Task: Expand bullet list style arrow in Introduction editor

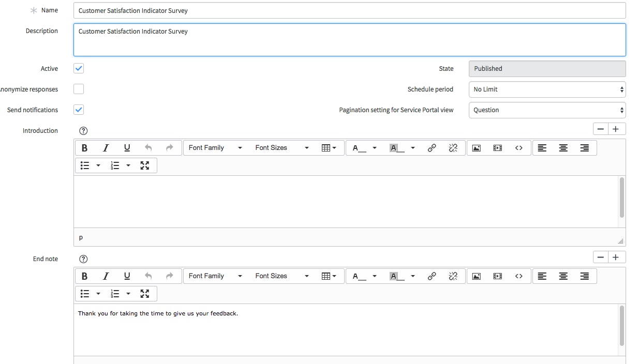Action: click(x=98, y=165)
